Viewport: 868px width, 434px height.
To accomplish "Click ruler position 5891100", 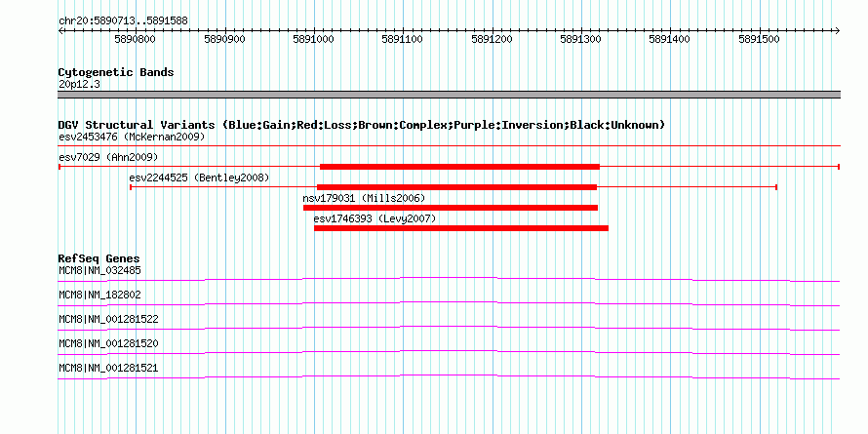I will click(403, 39).
